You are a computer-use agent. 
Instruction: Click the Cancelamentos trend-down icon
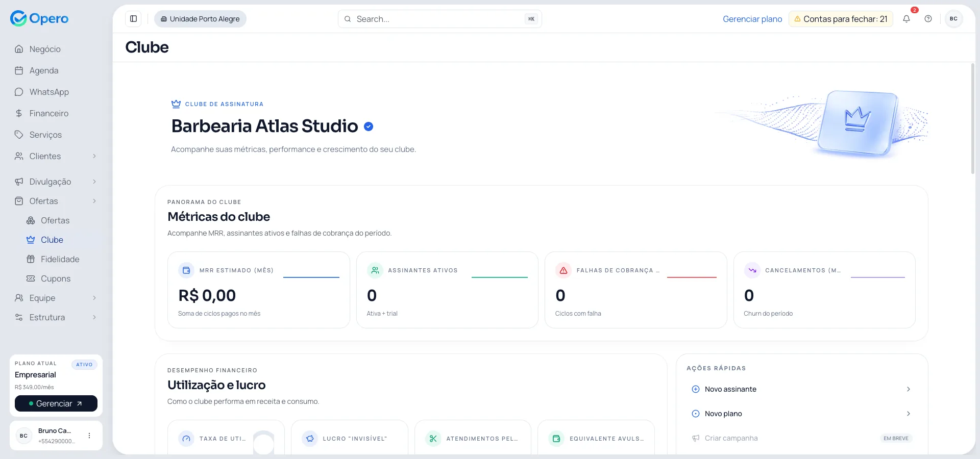[x=752, y=270]
